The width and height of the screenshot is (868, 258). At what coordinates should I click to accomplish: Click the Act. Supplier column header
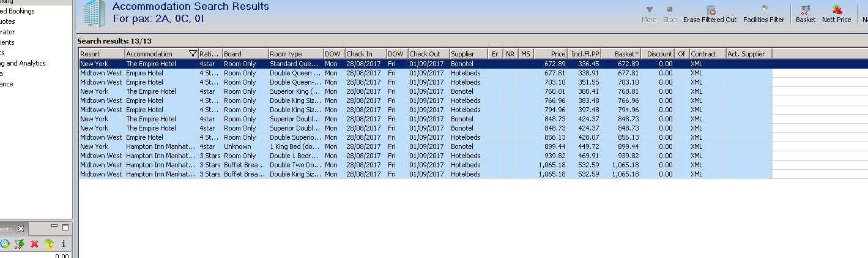tap(749, 54)
